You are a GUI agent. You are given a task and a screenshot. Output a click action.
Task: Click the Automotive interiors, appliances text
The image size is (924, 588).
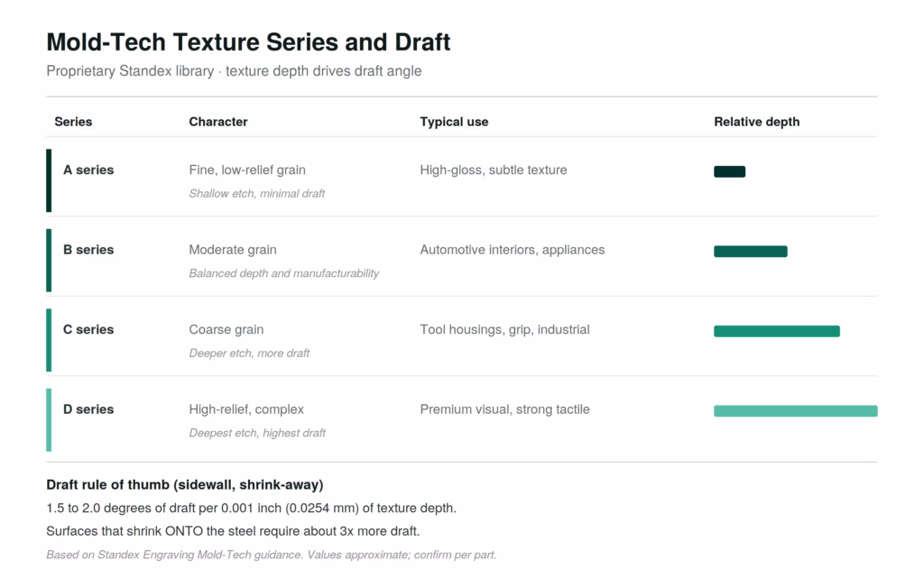click(x=513, y=250)
